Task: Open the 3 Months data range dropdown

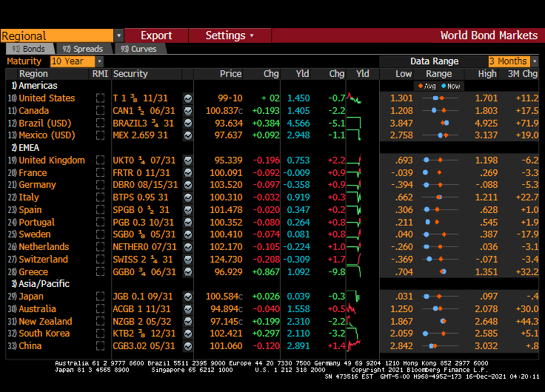Action: pos(534,61)
